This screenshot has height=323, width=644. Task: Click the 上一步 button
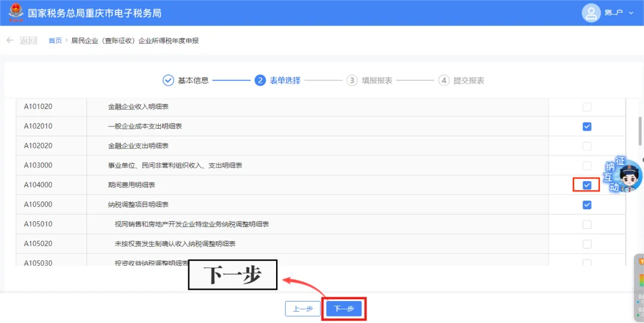click(x=303, y=309)
